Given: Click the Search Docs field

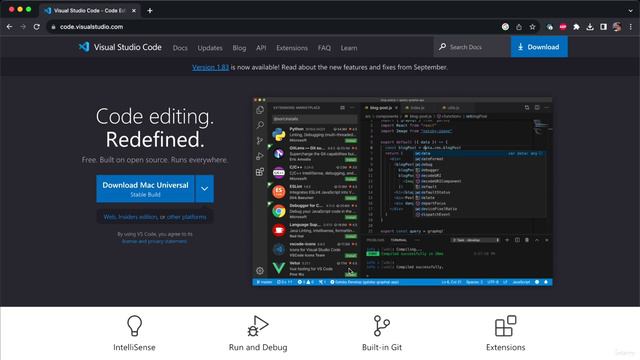Looking at the screenshot, I should 472,47.
